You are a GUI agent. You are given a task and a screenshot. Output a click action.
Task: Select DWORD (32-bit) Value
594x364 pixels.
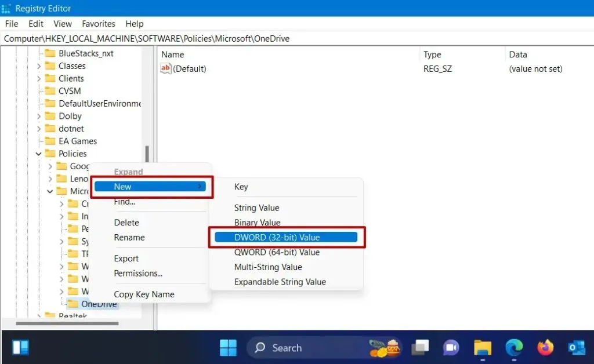pos(286,237)
